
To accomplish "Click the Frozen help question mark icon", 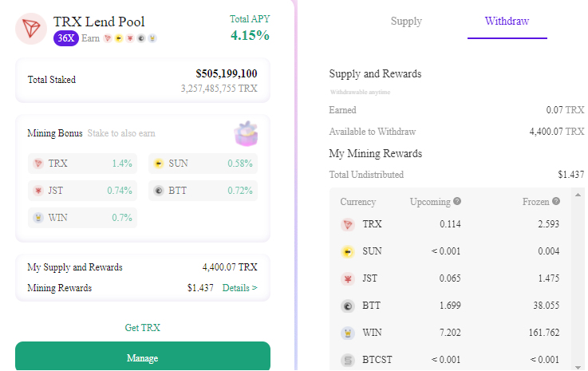I will 556,201.
